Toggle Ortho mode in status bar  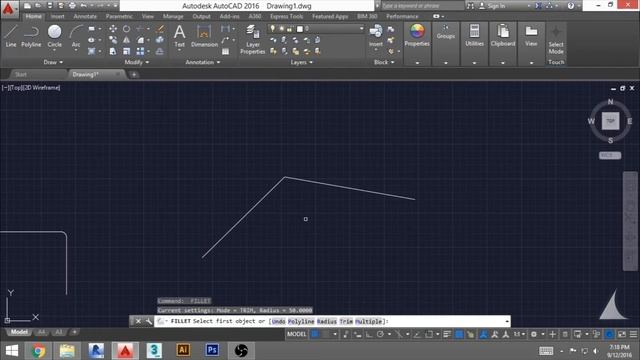(x=369, y=334)
